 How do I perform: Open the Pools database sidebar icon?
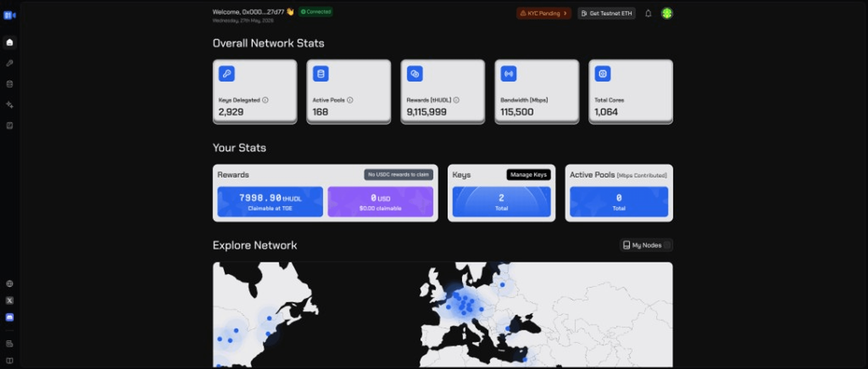click(10, 84)
